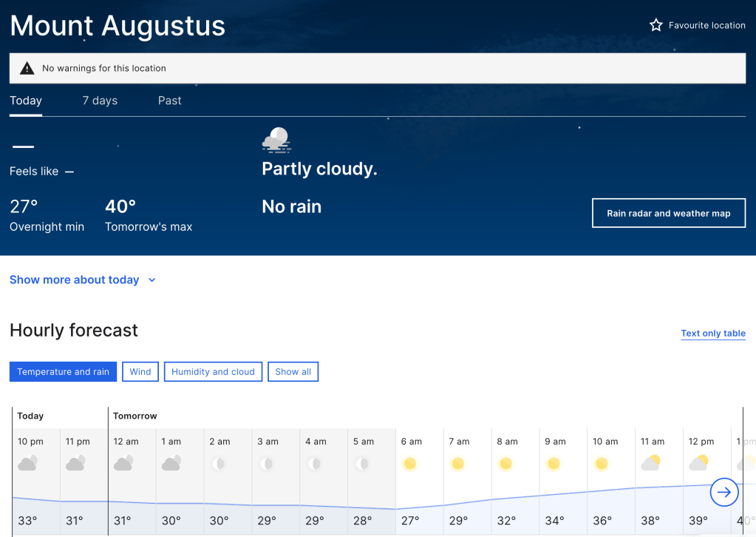This screenshot has width=756, height=537.
Task: Click the 9 am 34° temperature cell
Action: (x=554, y=521)
